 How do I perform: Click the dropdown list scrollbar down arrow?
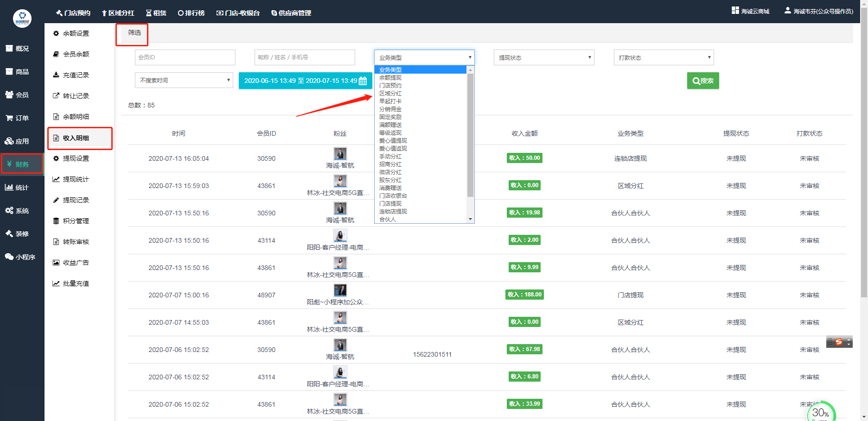point(470,219)
